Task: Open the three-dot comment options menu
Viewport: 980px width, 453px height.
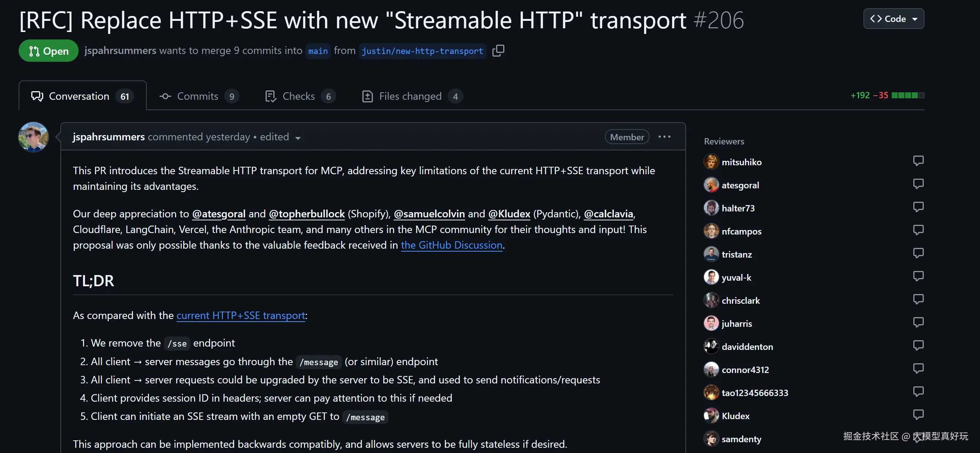Action: click(664, 137)
